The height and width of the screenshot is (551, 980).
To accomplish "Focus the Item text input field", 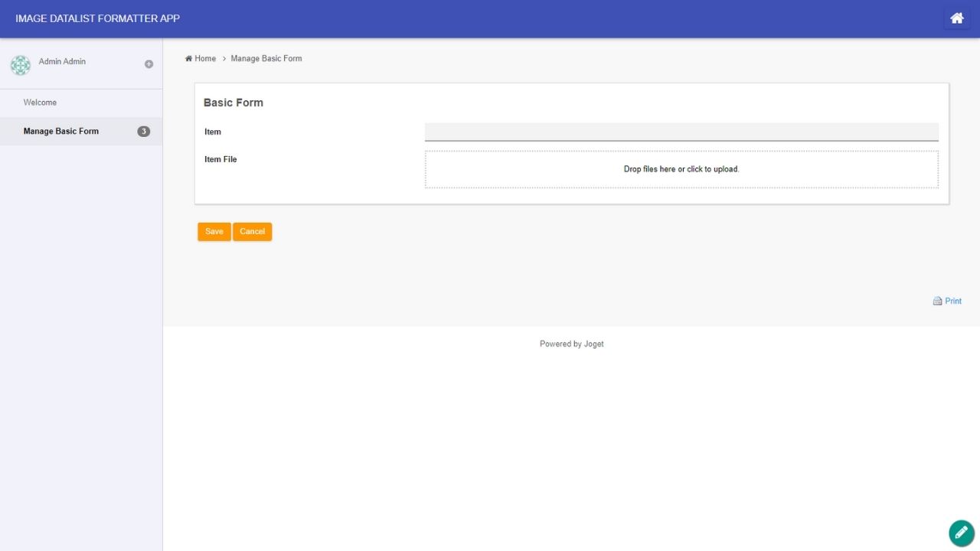I will click(x=681, y=132).
